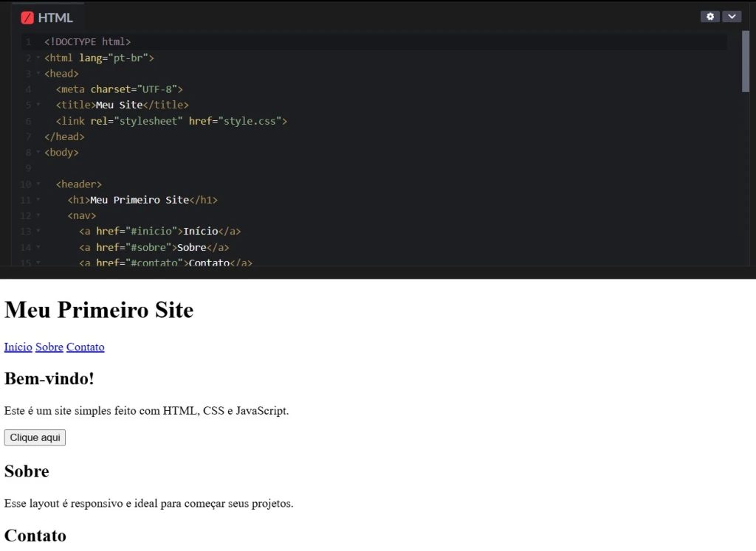The height and width of the screenshot is (551, 756).
Task: Collapse the body element fold on line 8
Action: [x=38, y=152]
